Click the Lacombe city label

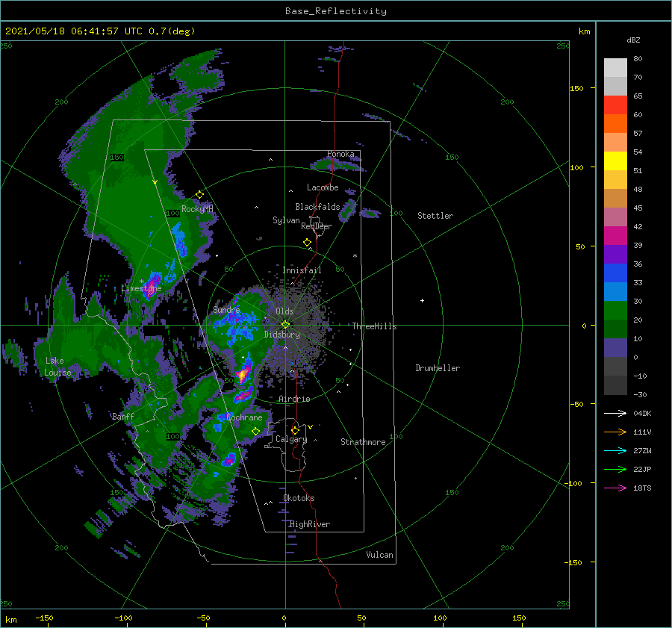[323, 187]
